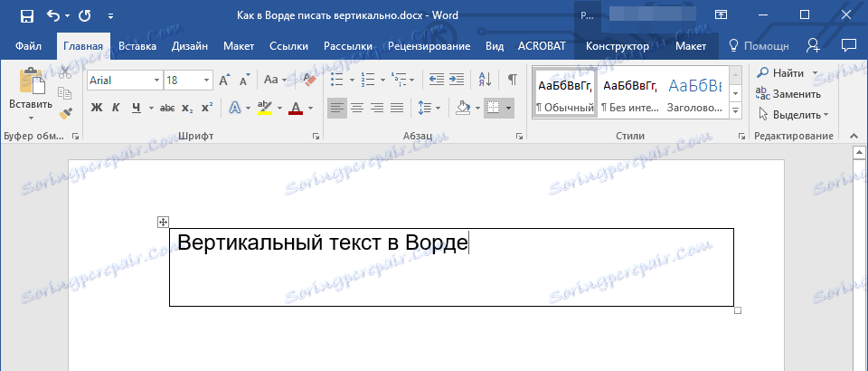Align text to the left
Viewport: 868px width, 371px height.
point(337,108)
